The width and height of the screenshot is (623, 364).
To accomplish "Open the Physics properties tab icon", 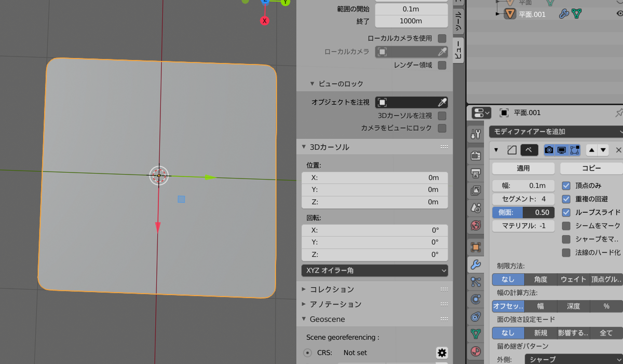I will point(476,299).
